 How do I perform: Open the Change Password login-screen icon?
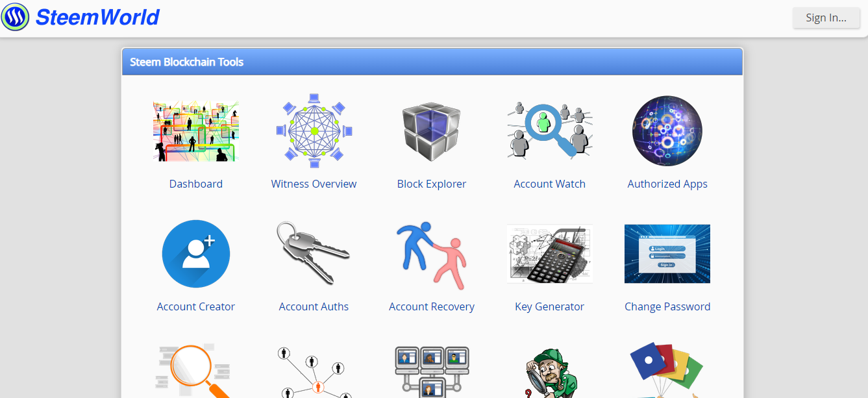[x=667, y=254]
